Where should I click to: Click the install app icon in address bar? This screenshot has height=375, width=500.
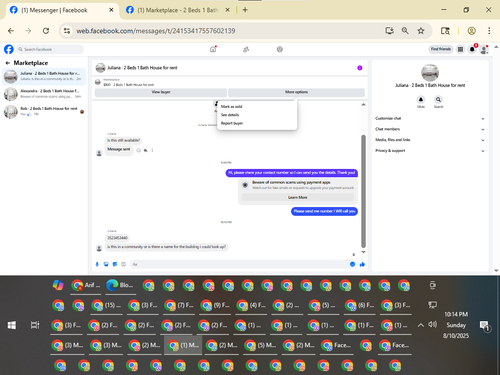tap(389, 31)
